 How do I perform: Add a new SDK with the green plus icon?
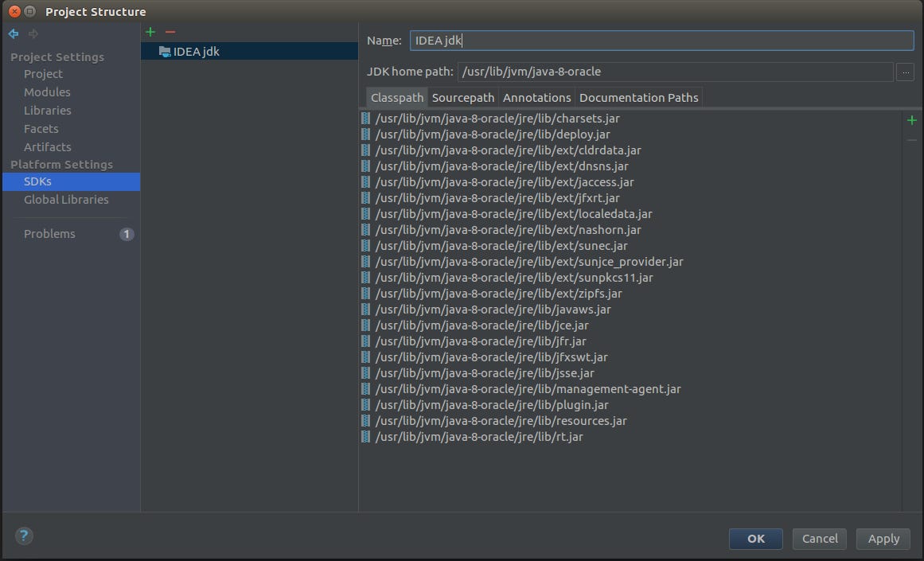click(x=150, y=32)
